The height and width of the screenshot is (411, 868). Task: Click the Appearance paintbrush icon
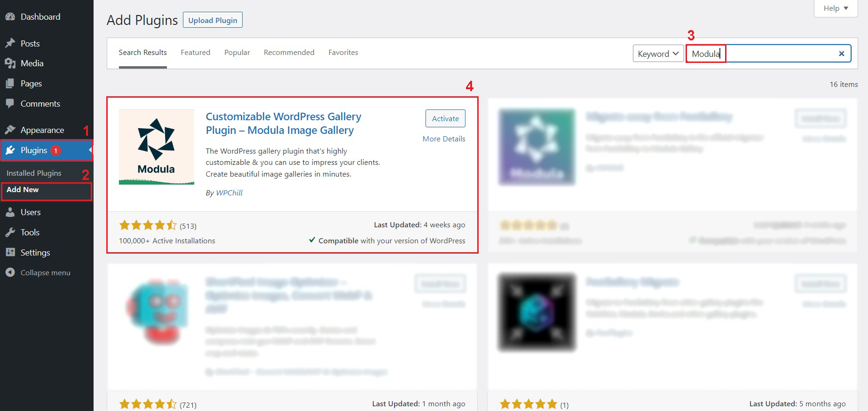click(x=10, y=130)
